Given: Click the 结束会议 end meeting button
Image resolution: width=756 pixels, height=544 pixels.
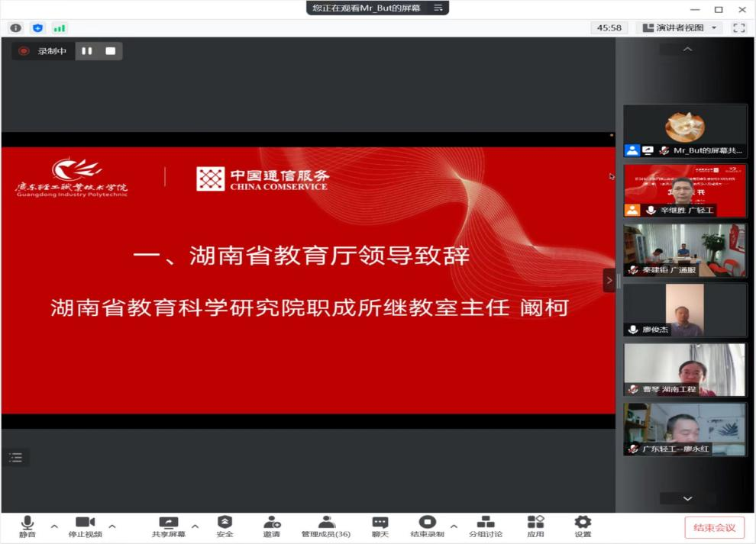Looking at the screenshot, I should click(x=714, y=527).
